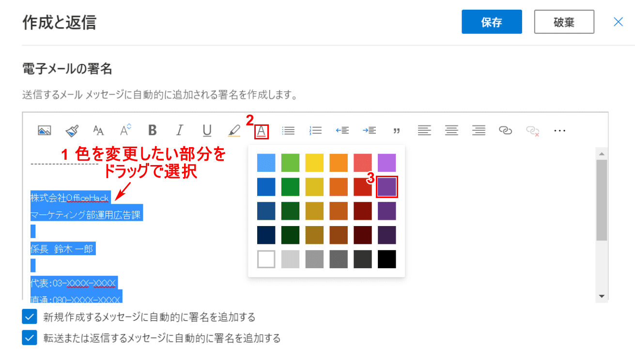
Task: Click the insert picture icon
Action: click(45, 130)
